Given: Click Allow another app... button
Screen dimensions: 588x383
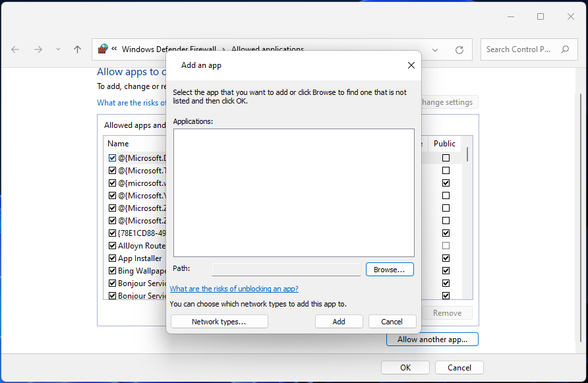Looking at the screenshot, I should pyautogui.click(x=432, y=339).
